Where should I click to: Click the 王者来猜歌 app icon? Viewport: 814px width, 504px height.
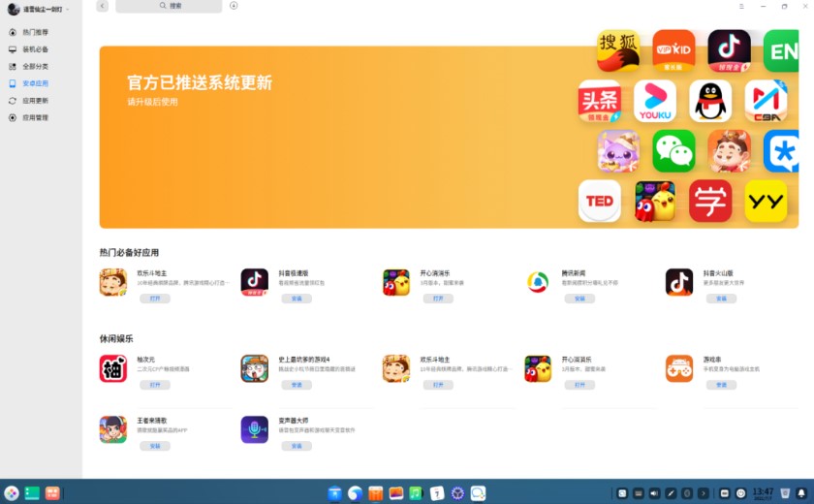[x=113, y=429]
